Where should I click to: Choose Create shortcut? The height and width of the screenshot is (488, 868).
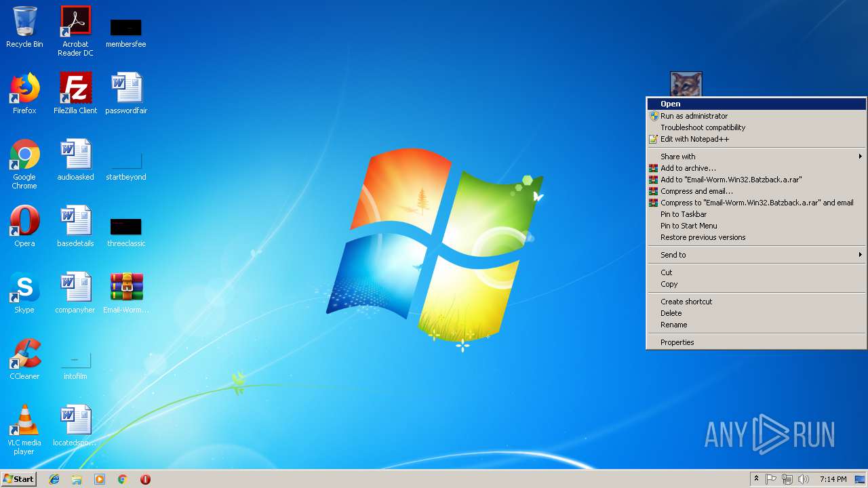(x=756, y=302)
